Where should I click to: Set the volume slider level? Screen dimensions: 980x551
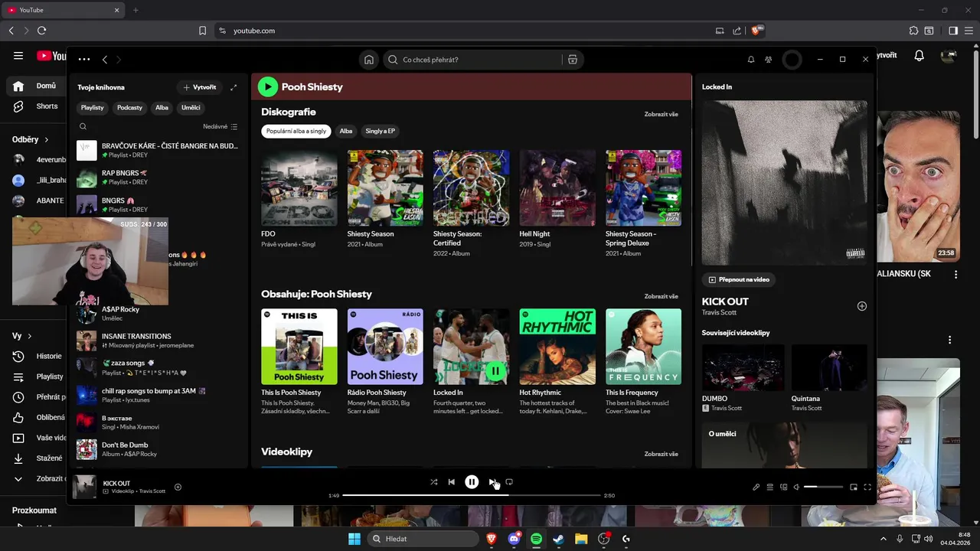tap(823, 487)
